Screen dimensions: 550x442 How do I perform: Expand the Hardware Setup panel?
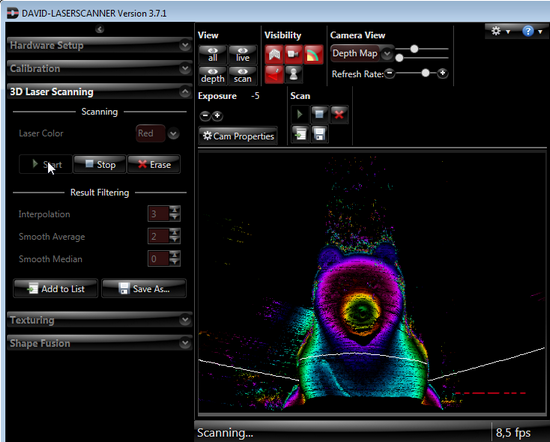[x=99, y=45]
